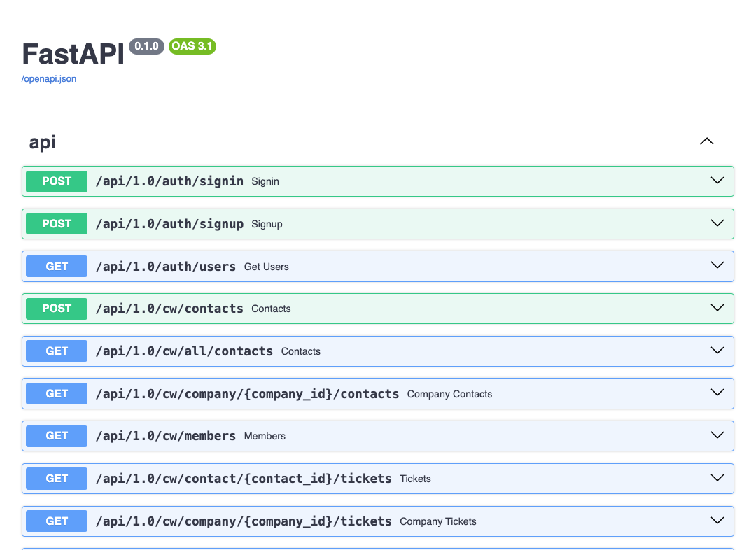Click the POST badge for Signup
This screenshot has height=550, width=756.
click(57, 224)
